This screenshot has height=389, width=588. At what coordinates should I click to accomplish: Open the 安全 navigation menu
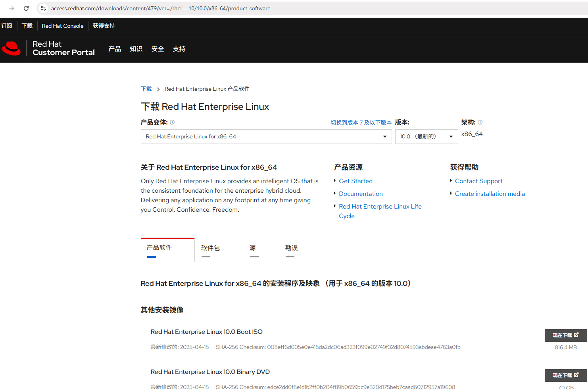click(158, 49)
